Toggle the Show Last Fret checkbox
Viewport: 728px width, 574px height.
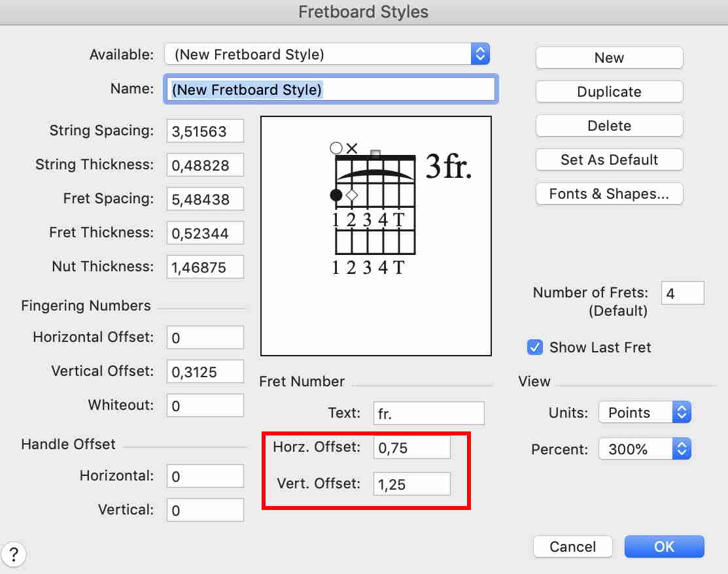pos(535,347)
